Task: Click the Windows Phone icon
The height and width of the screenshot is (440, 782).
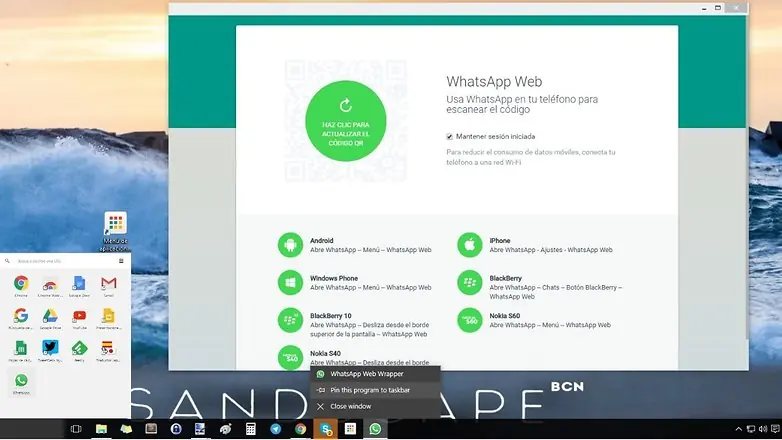Action: (290, 283)
